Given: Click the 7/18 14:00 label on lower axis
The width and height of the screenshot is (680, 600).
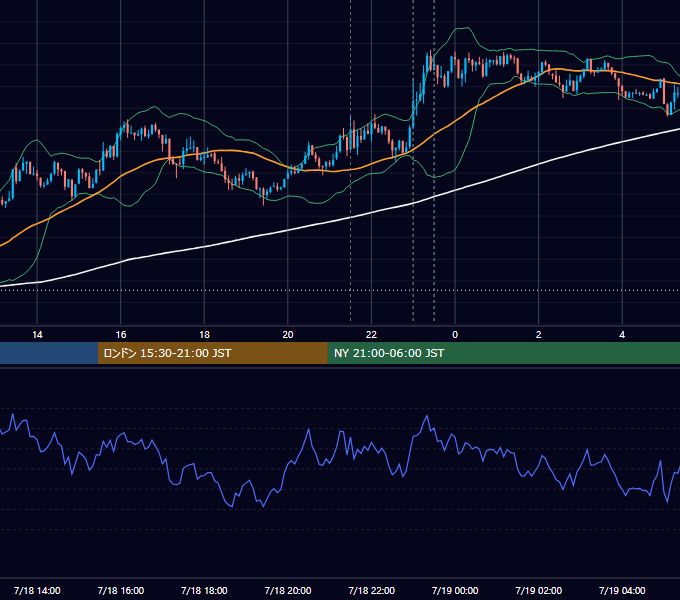Looking at the screenshot, I should pyautogui.click(x=37, y=590).
